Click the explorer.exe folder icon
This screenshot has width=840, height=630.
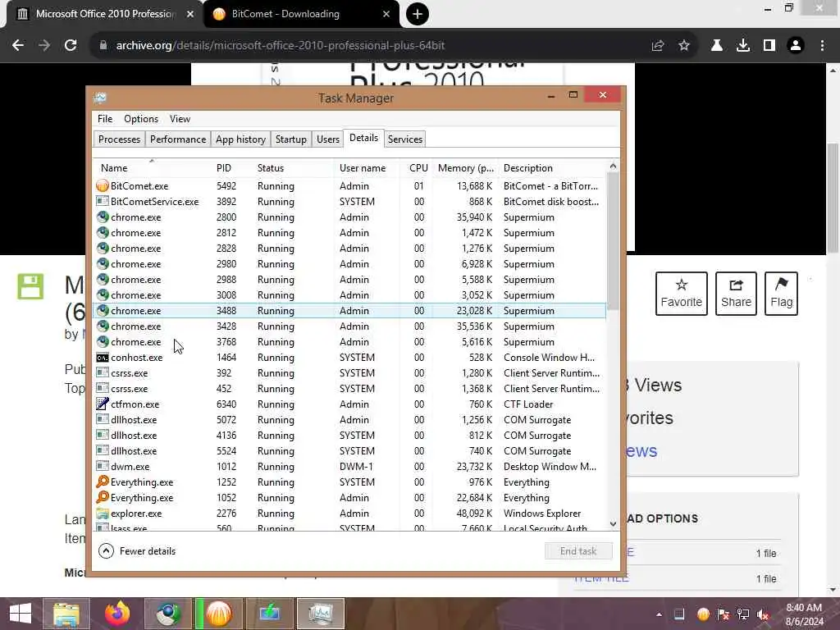click(103, 514)
